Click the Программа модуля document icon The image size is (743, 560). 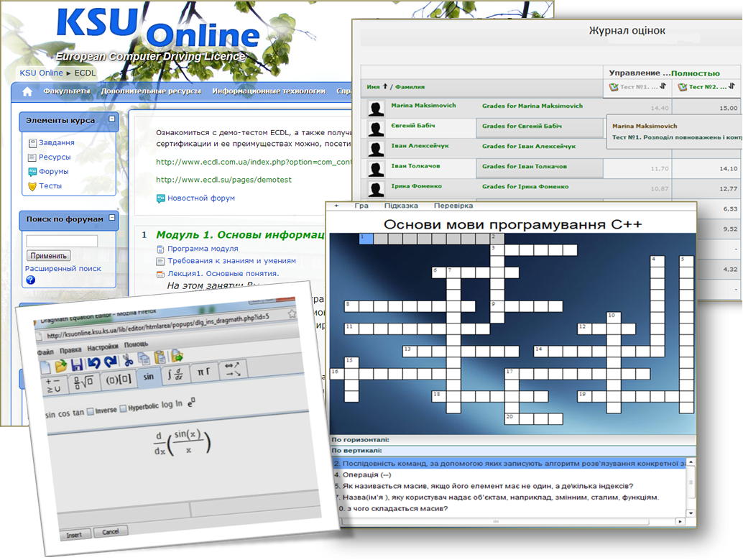(x=160, y=249)
